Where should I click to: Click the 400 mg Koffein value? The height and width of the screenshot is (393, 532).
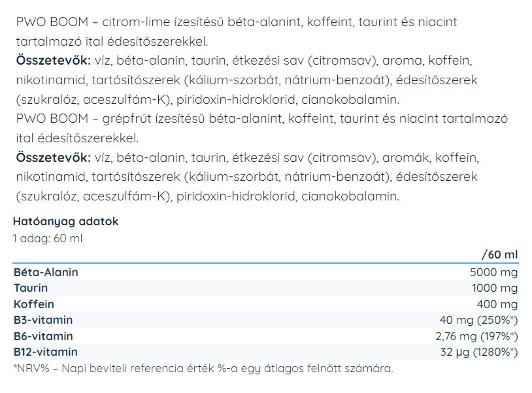[x=497, y=304]
